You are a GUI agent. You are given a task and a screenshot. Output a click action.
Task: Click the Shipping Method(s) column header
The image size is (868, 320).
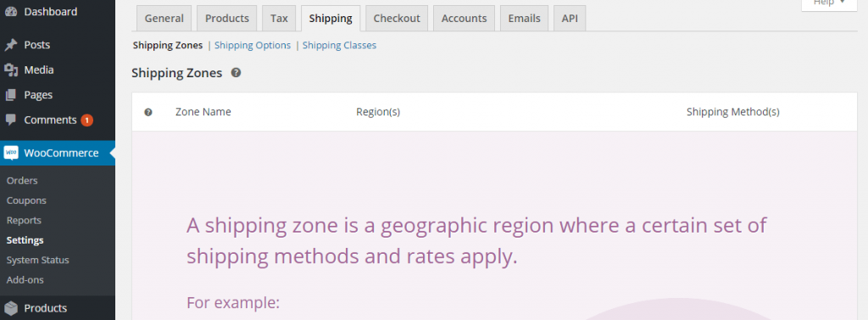click(733, 112)
